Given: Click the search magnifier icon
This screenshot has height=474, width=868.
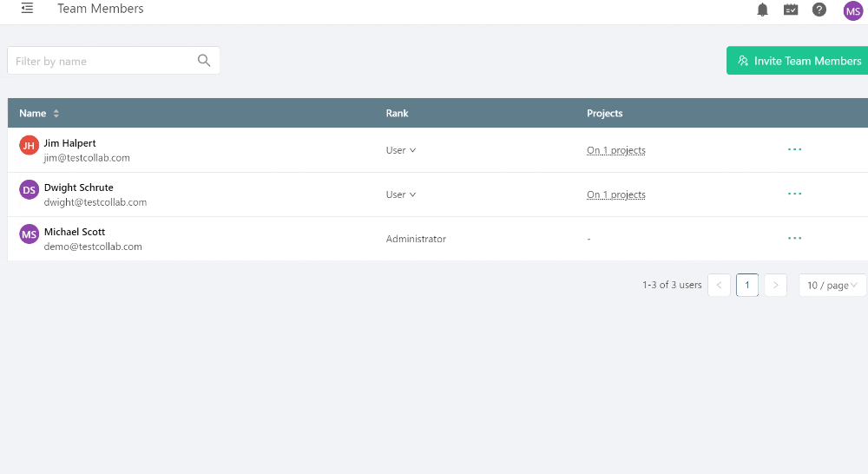Looking at the screenshot, I should (x=204, y=61).
